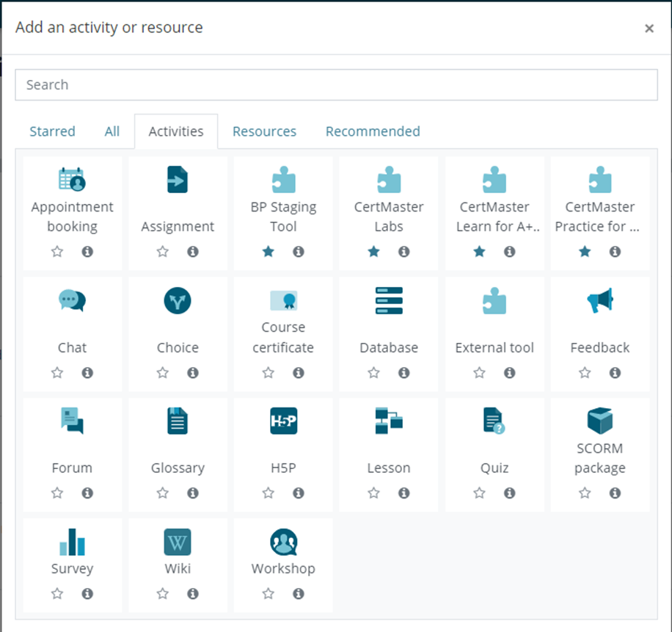Star the Assignment activity
Image resolution: width=672 pixels, height=632 pixels.
pos(163,252)
